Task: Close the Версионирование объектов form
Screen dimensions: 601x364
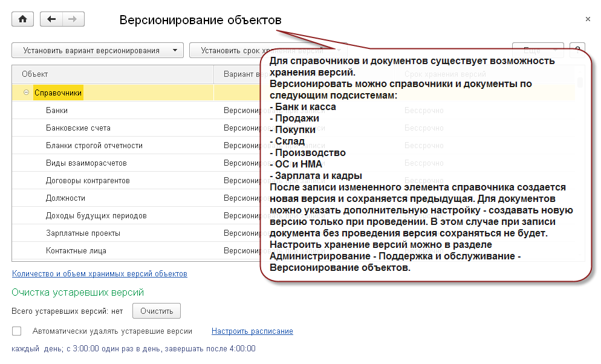Action: point(588,19)
